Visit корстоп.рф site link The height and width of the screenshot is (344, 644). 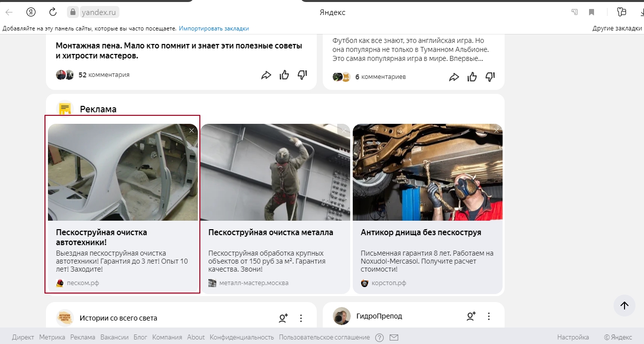click(389, 283)
